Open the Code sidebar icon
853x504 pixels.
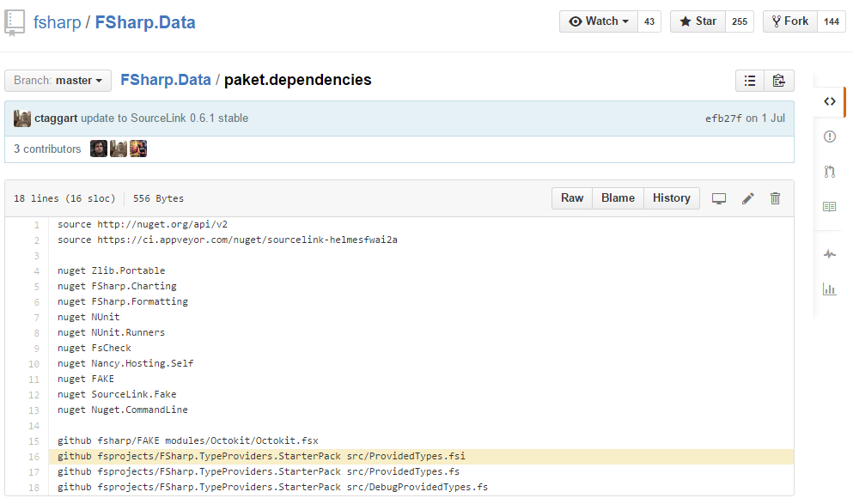tap(829, 101)
